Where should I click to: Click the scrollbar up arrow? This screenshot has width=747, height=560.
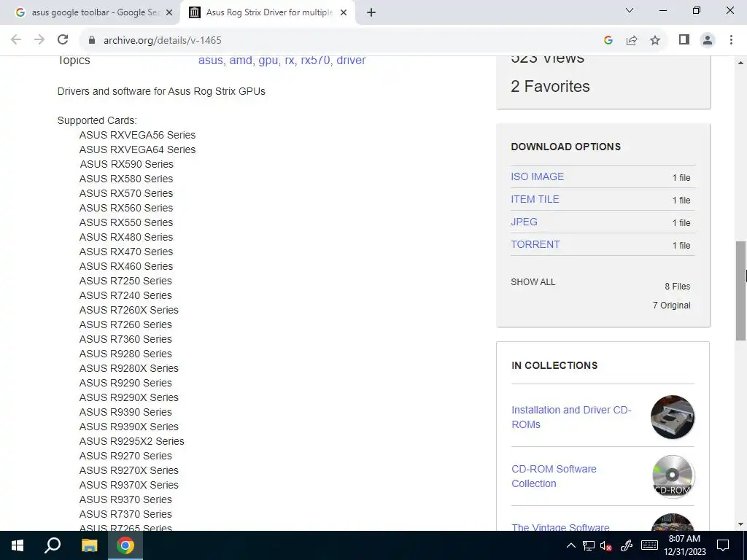[x=740, y=63]
